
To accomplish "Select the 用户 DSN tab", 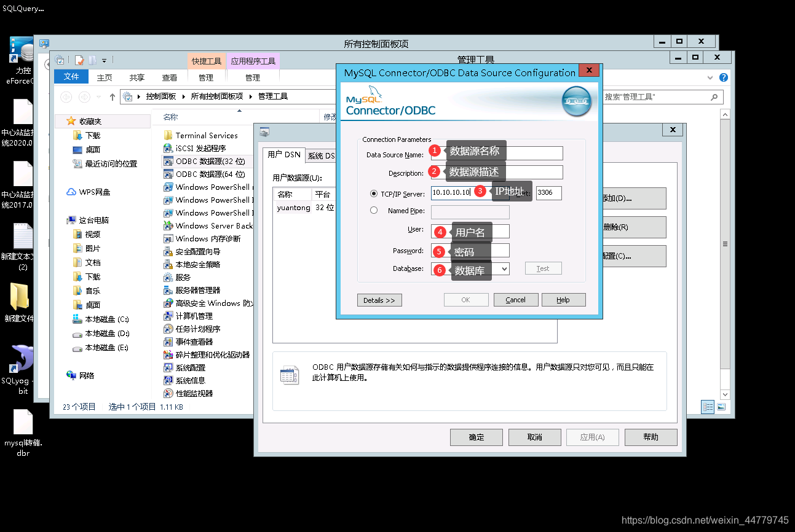I will tap(284, 155).
